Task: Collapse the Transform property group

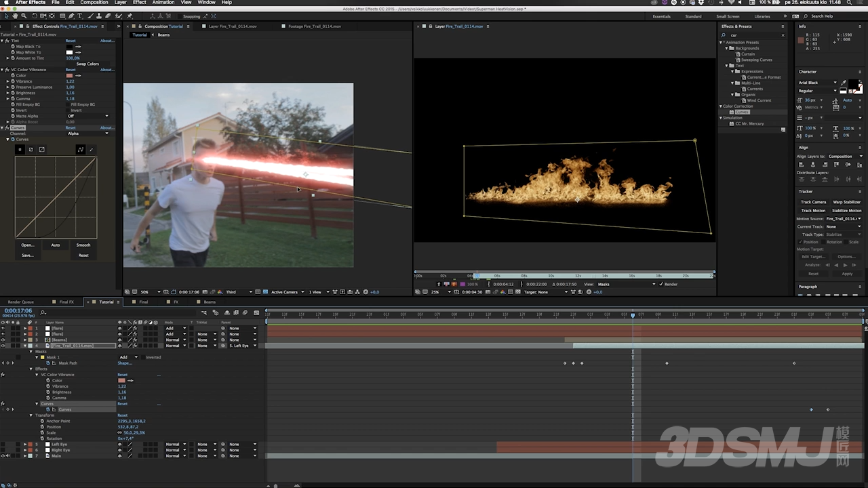Action: (x=31, y=415)
